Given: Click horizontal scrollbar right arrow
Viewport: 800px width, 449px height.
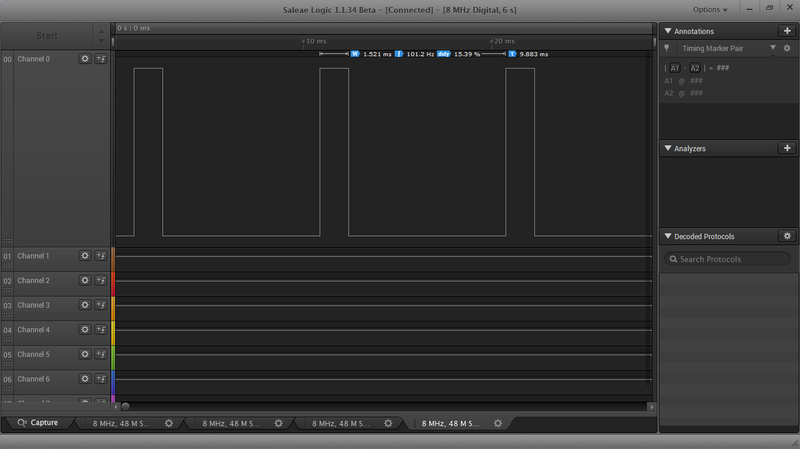Looking at the screenshot, I should pos(651,407).
